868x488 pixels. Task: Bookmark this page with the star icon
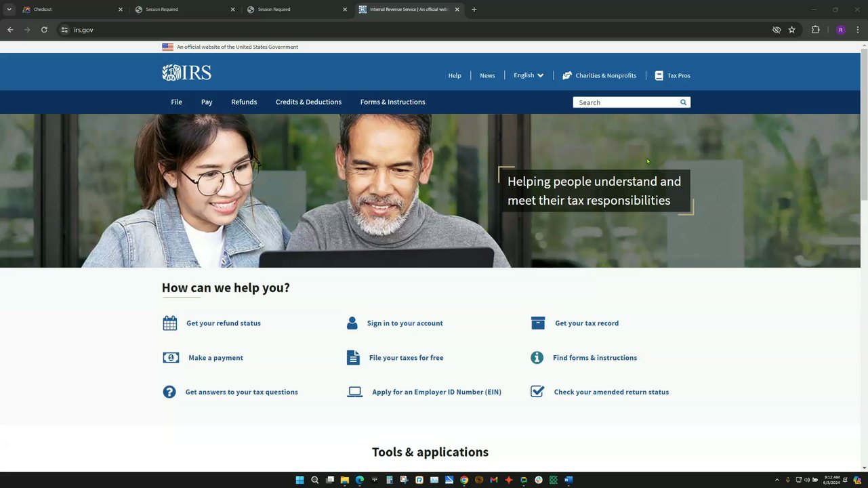tap(791, 30)
